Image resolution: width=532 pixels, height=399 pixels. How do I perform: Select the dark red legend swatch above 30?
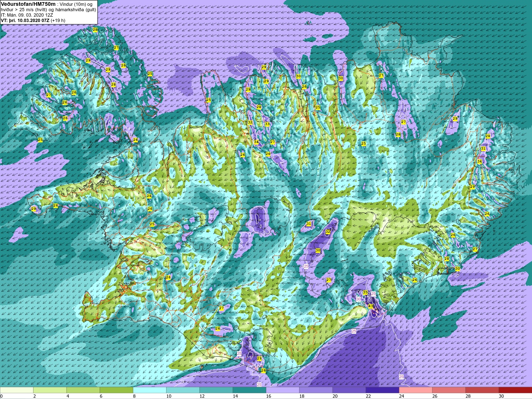[515, 390]
